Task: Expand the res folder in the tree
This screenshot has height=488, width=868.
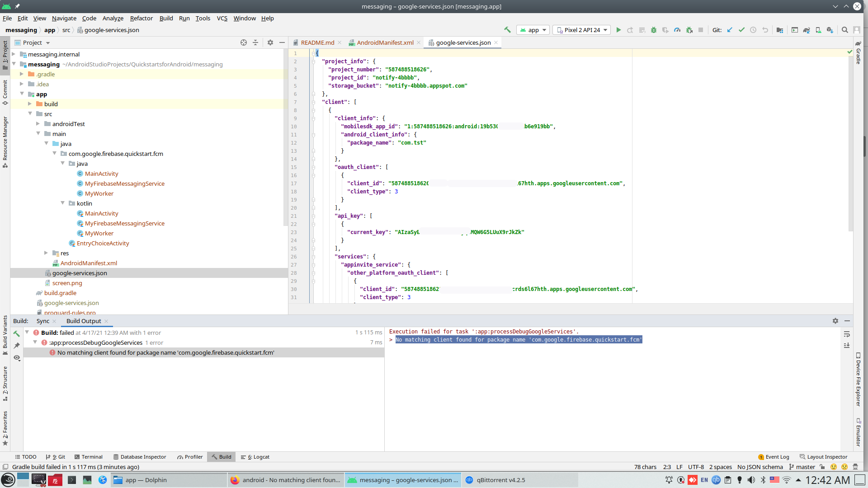Action: tap(46, 253)
